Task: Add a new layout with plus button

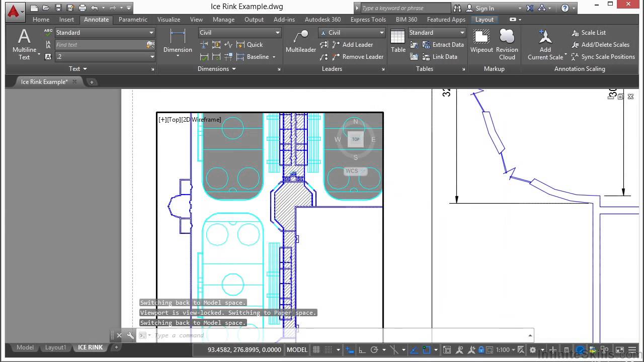Action: 116,347
